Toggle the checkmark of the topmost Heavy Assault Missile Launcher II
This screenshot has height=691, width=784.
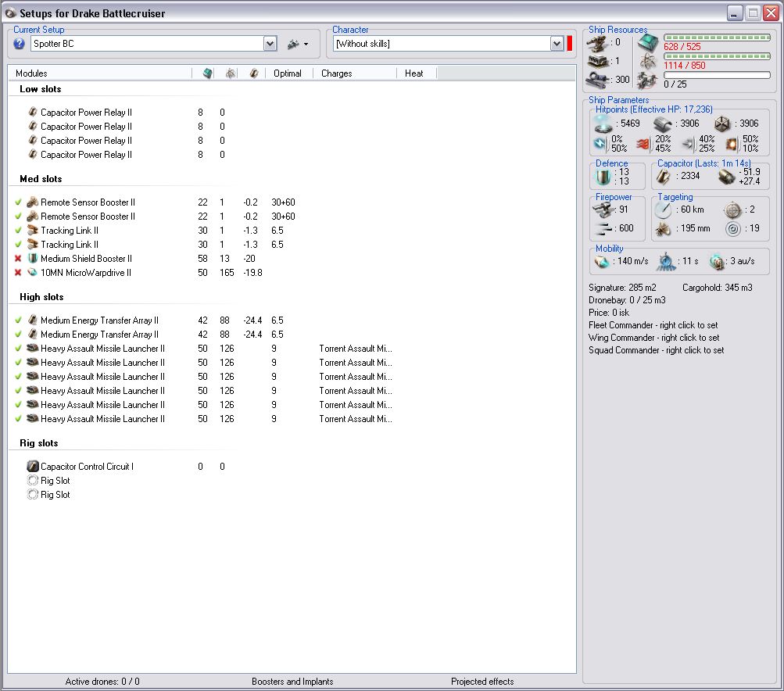click(18, 348)
